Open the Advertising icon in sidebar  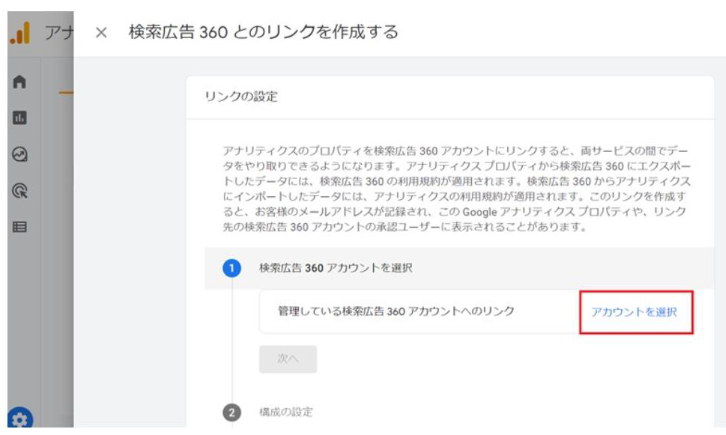19,190
